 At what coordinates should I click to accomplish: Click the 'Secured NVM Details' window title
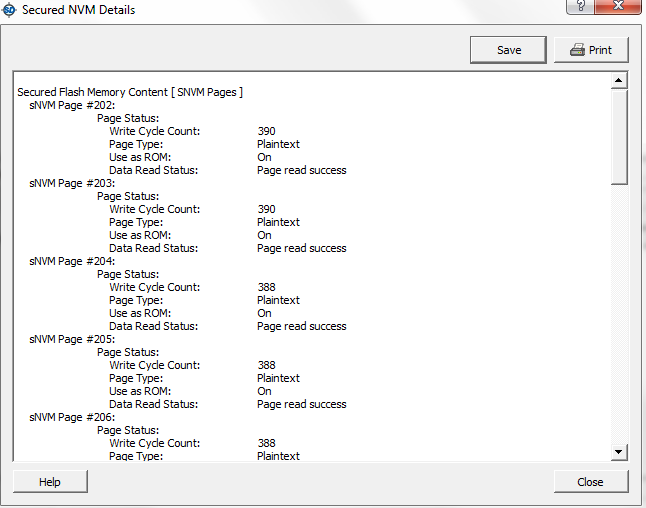78,10
